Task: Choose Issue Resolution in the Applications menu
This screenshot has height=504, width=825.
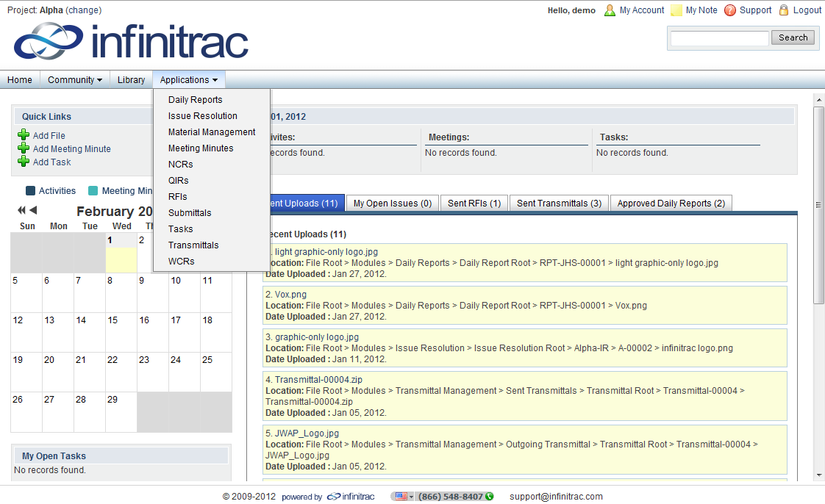Action: tap(202, 115)
